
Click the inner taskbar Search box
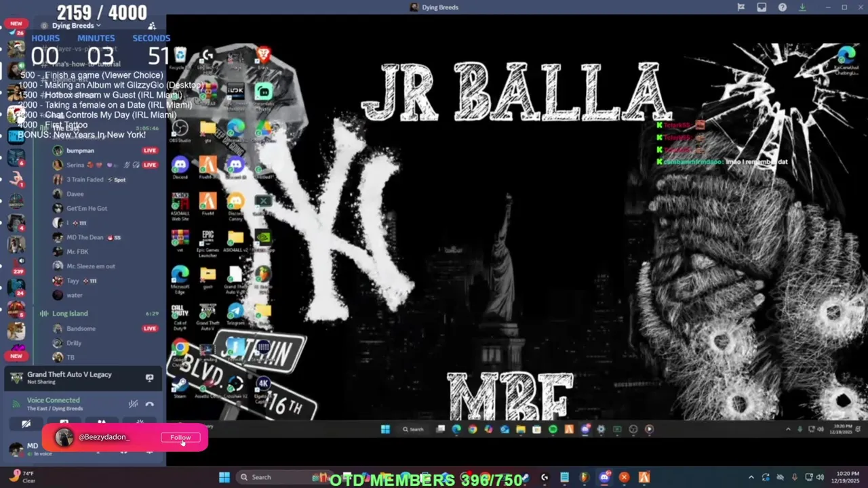pyautogui.click(x=413, y=429)
